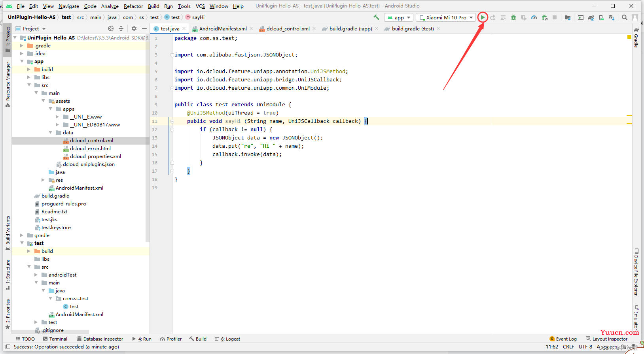Click Apply Code Changes icon

(503, 17)
